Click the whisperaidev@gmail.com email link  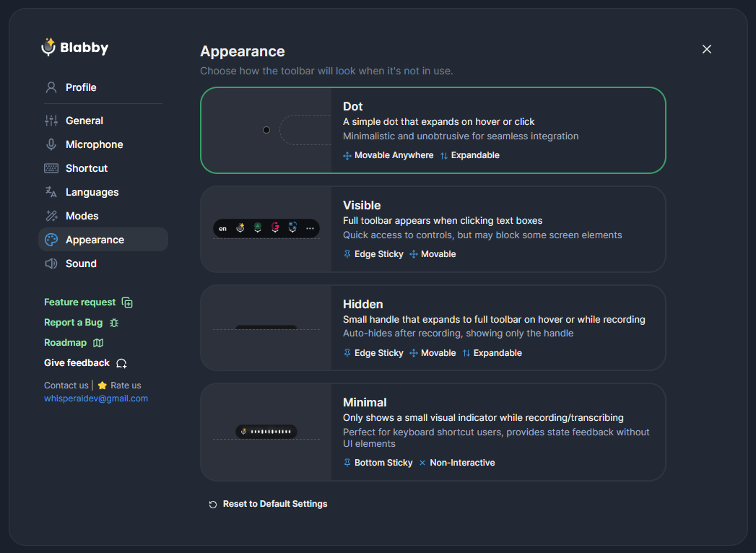[96, 399]
